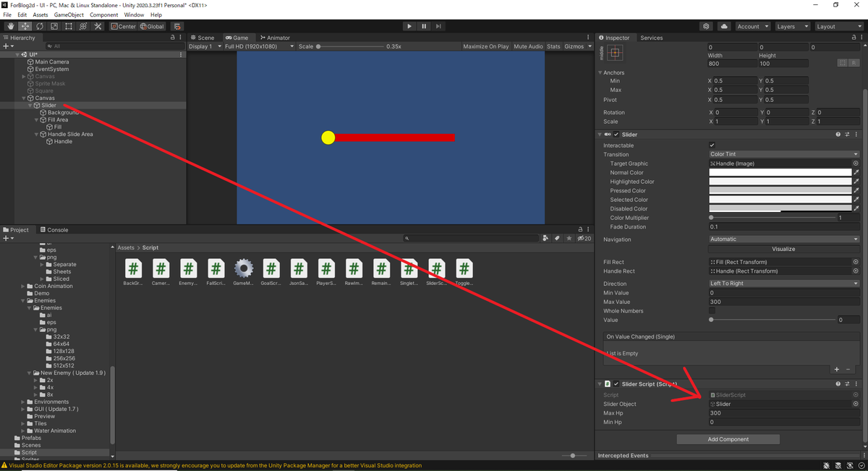Click the Visualize button under Navigation
The image size is (868, 471).
[783, 248]
